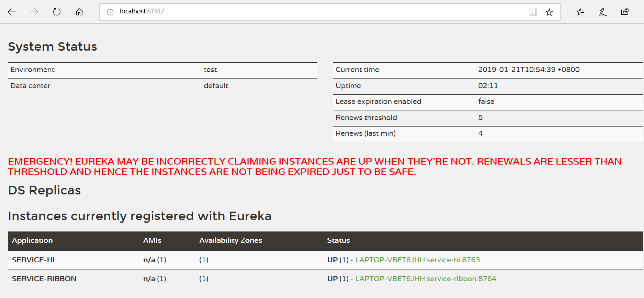Click the Availability Zones column header
This screenshot has height=298, width=644.
pyautogui.click(x=230, y=240)
